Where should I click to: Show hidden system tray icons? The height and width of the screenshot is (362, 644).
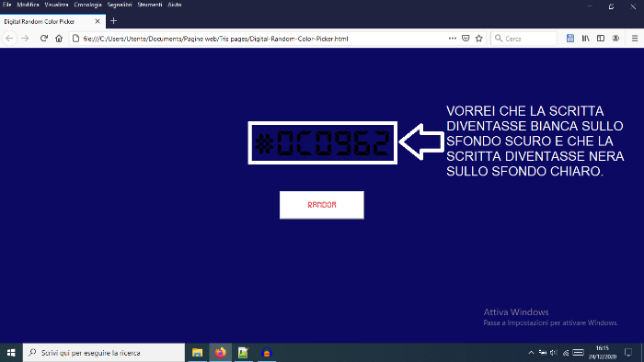pos(531,353)
